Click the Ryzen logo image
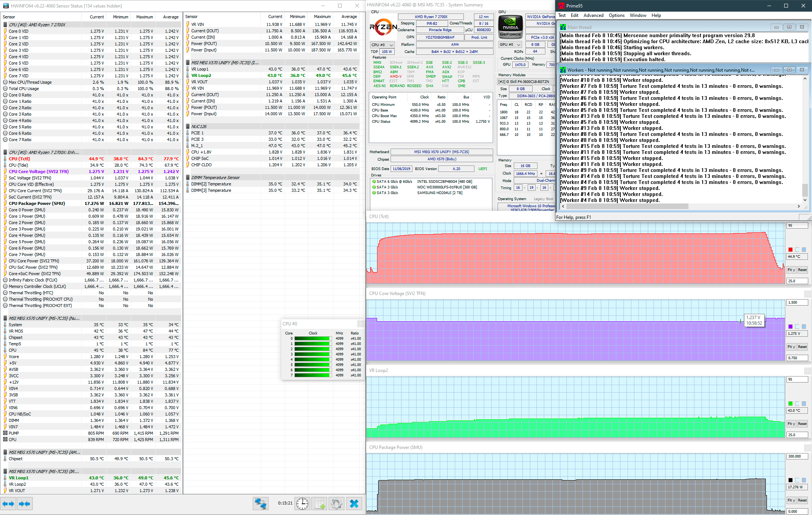The width and height of the screenshot is (812, 515). (383, 27)
